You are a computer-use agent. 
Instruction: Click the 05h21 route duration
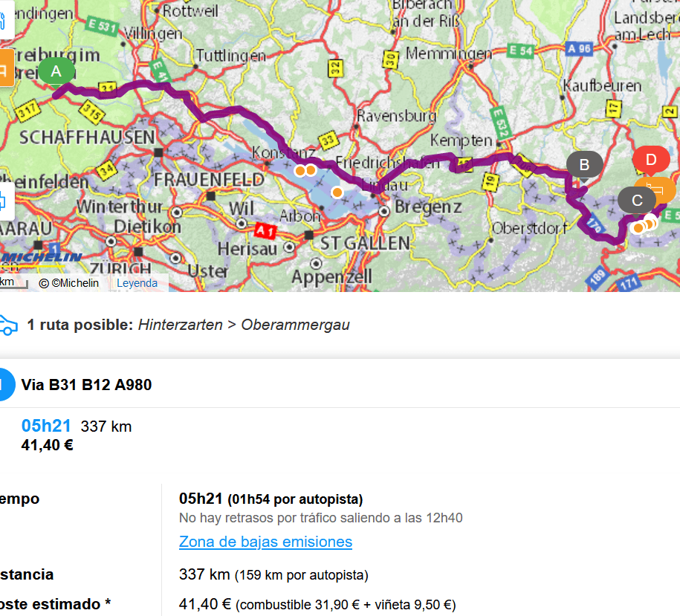tap(46, 426)
